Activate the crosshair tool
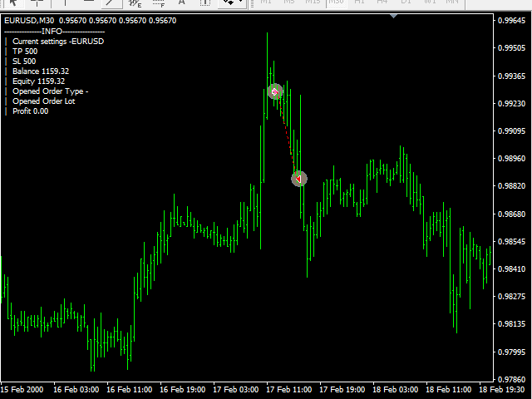Image resolution: width=532 pixels, height=399 pixels. (x=37, y=2)
